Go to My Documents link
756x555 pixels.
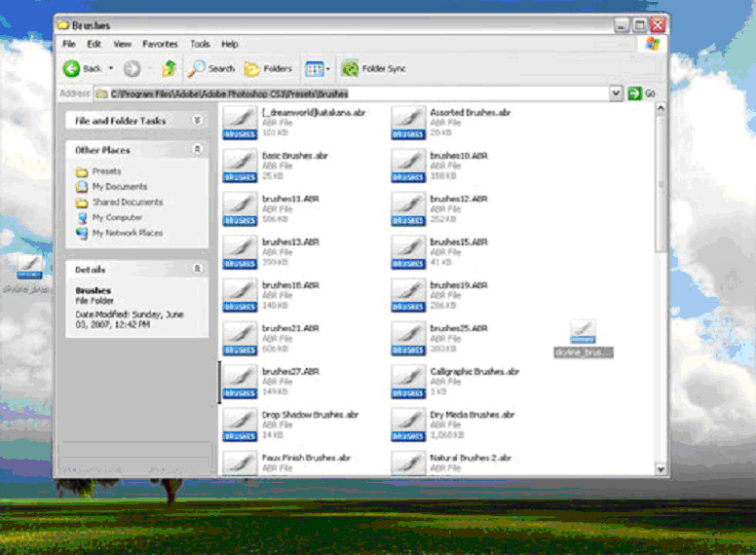click(x=119, y=187)
